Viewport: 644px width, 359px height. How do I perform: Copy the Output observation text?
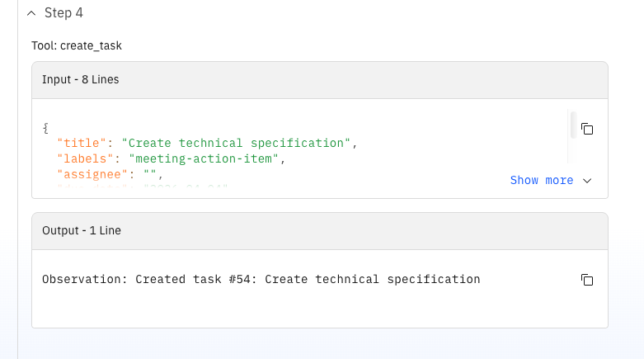pyautogui.click(x=587, y=280)
